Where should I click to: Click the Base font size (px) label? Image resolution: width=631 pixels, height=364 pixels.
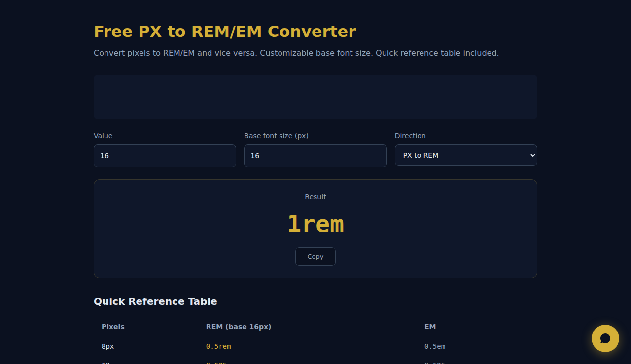click(276, 136)
